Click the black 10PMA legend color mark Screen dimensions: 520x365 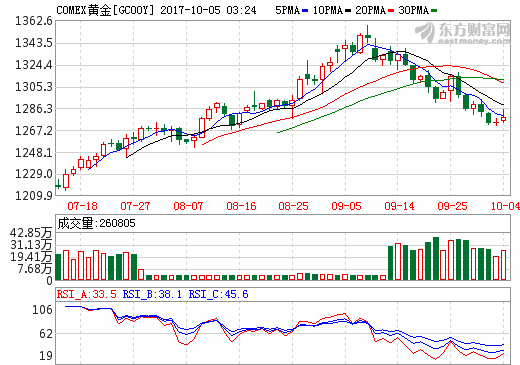348,11
